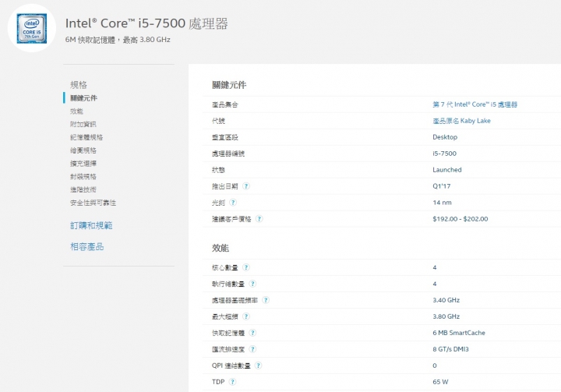Open help icon next to 核心數量
The width and height of the screenshot is (561, 392).
pyautogui.click(x=246, y=267)
